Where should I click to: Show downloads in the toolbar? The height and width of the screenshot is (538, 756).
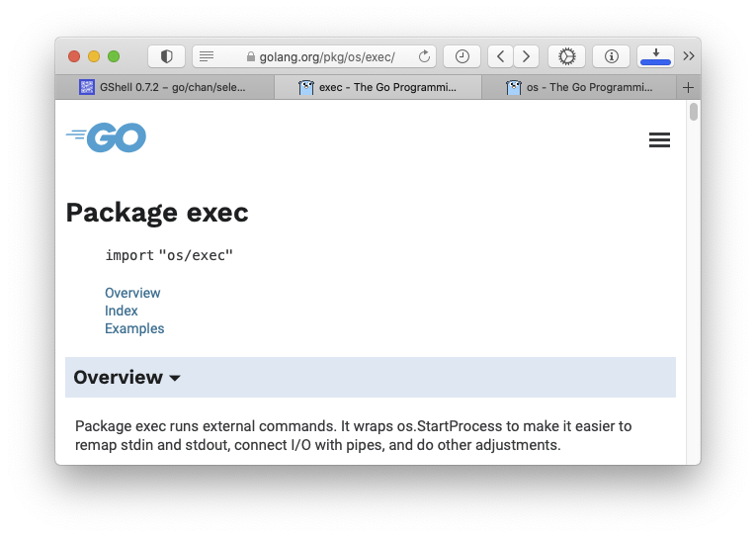pyautogui.click(x=655, y=56)
